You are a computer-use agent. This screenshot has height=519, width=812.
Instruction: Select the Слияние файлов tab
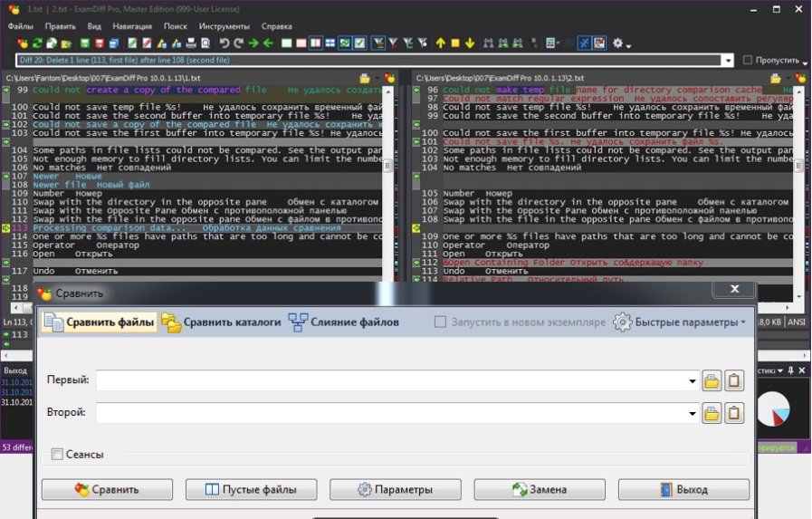pos(344,322)
